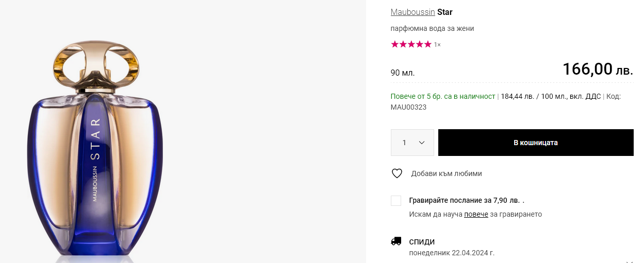Open the Mauboussin brand link

click(412, 12)
